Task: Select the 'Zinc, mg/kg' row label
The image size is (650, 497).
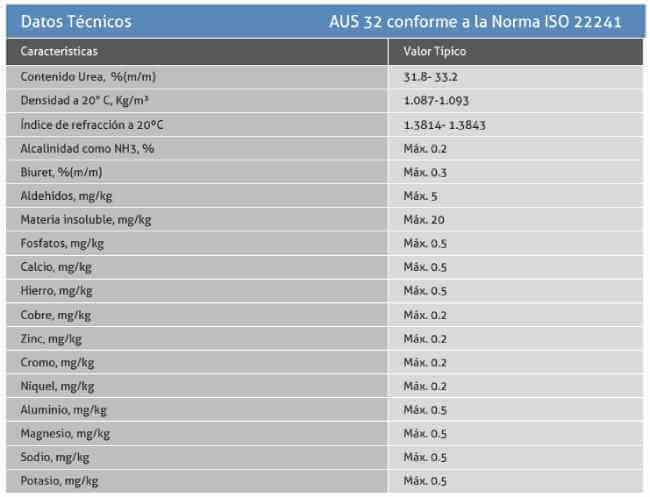Action: click(51, 339)
